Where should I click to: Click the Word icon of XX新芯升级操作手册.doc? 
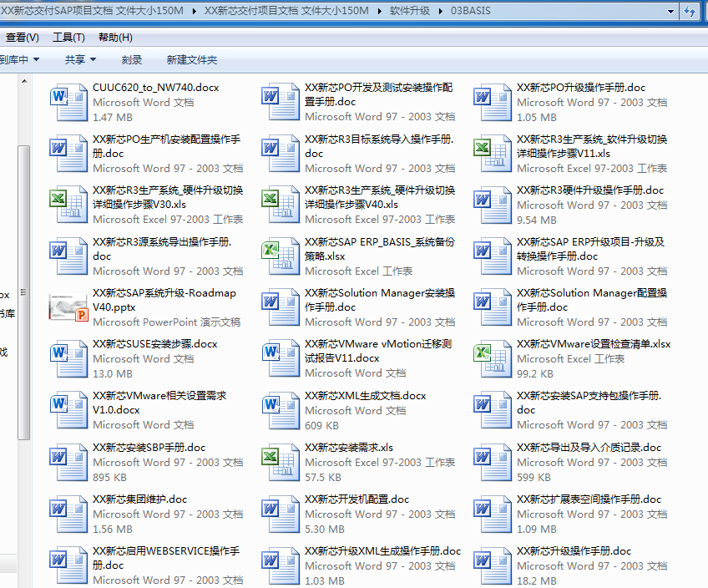(x=493, y=565)
